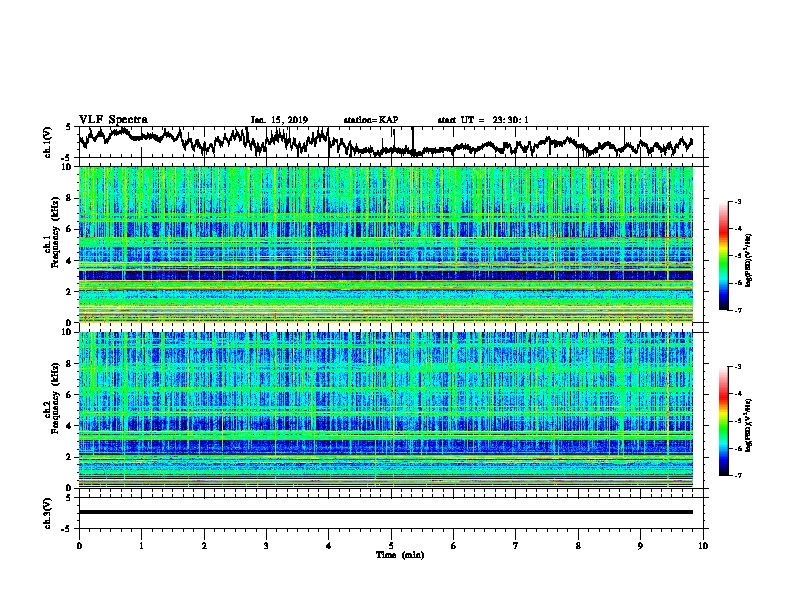The height and width of the screenshot is (612, 792).
Task: Click the "5" tick on the Time axis
Action: pyautogui.click(x=391, y=546)
